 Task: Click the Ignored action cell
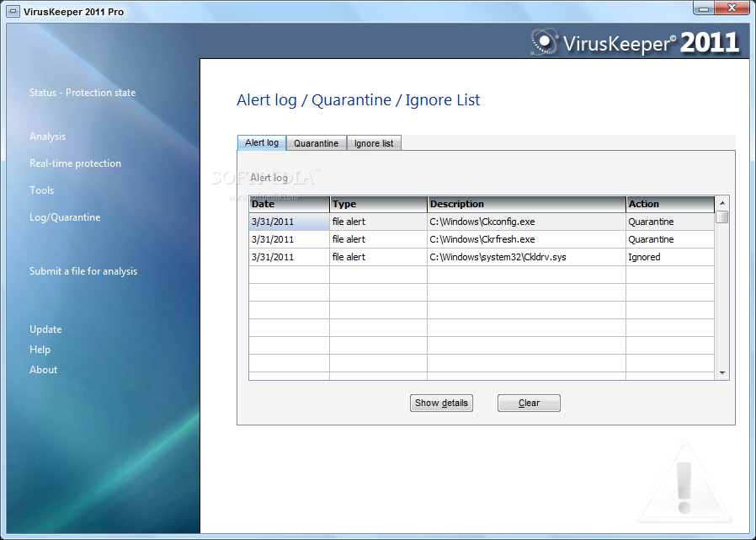(x=670, y=257)
